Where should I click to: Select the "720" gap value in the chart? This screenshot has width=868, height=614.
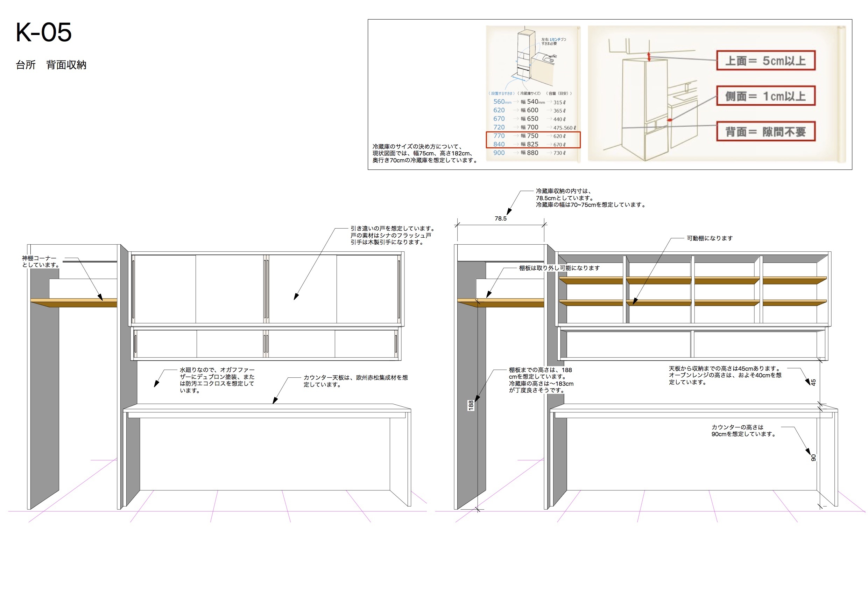pyautogui.click(x=499, y=127)
